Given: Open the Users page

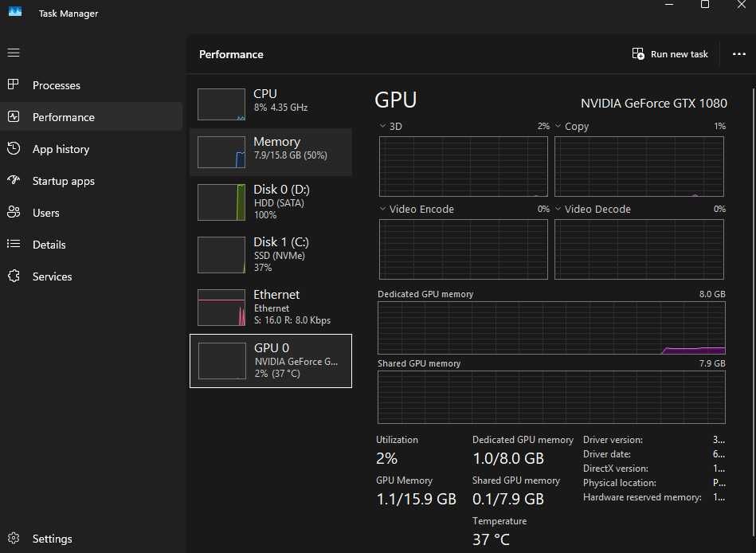Looking at the screenshot, I should pos(91,213).
